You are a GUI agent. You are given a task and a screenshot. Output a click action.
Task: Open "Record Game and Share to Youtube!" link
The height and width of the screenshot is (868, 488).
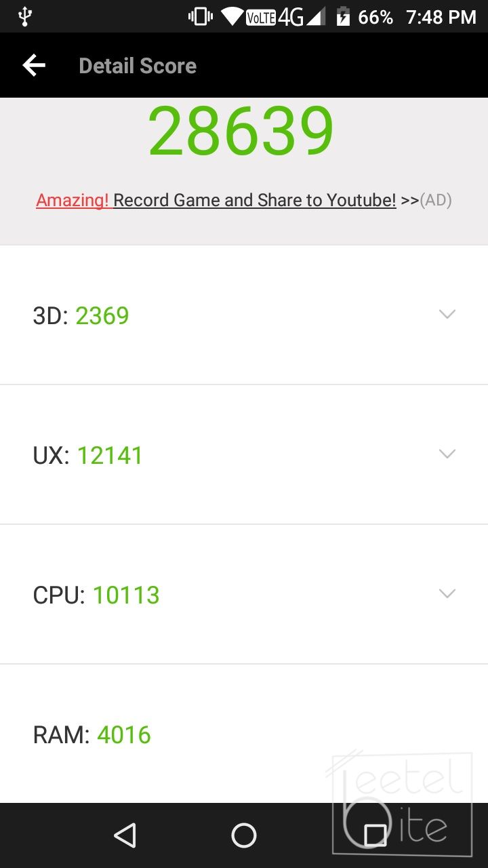click(x=254, y=200)
